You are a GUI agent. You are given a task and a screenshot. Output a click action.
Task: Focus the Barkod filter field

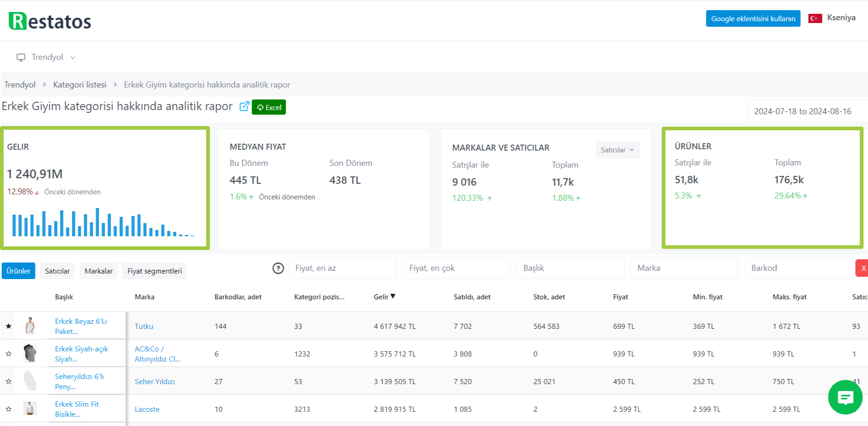[x=798, y=268]
